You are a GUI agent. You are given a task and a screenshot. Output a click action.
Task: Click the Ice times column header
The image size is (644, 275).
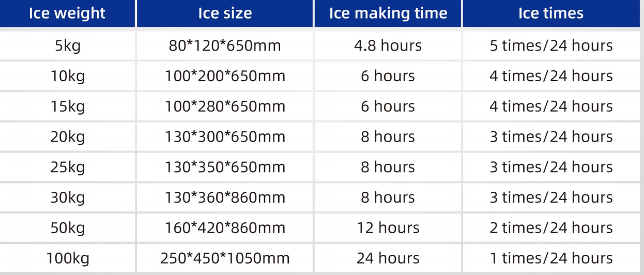click(551, 13)
